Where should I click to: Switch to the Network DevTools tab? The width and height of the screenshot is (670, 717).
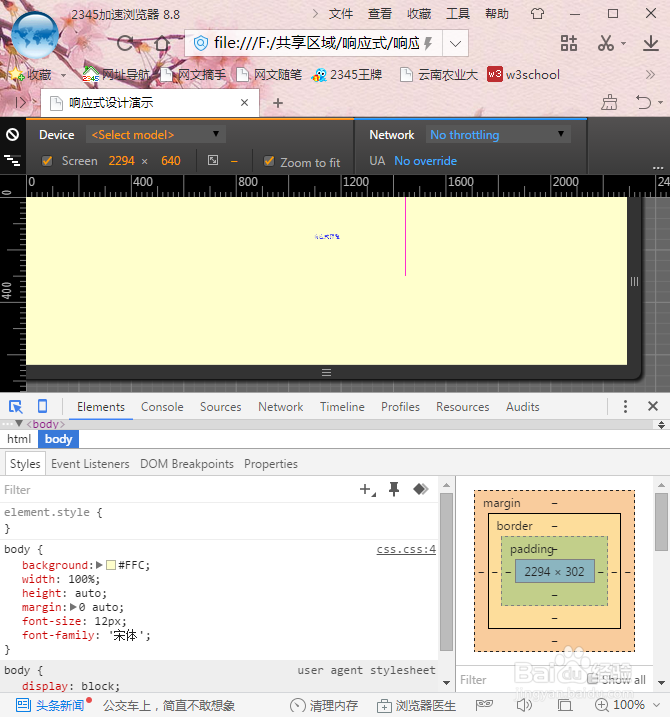(280, 407)
